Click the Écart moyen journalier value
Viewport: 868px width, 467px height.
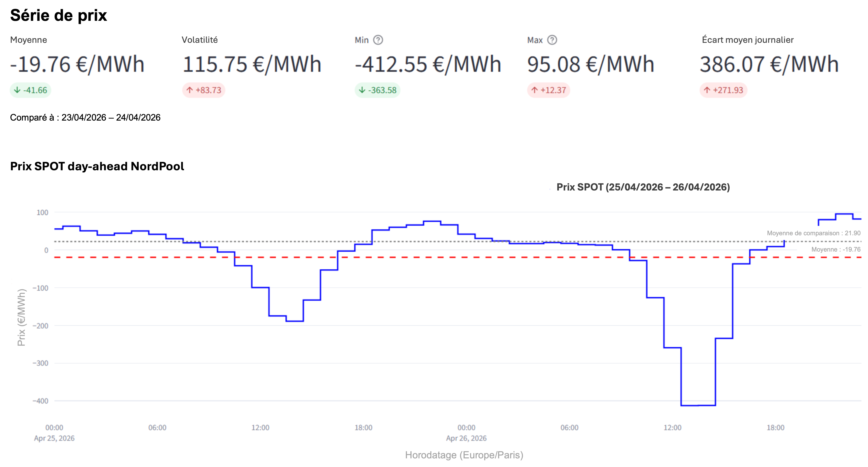[769, 64]
